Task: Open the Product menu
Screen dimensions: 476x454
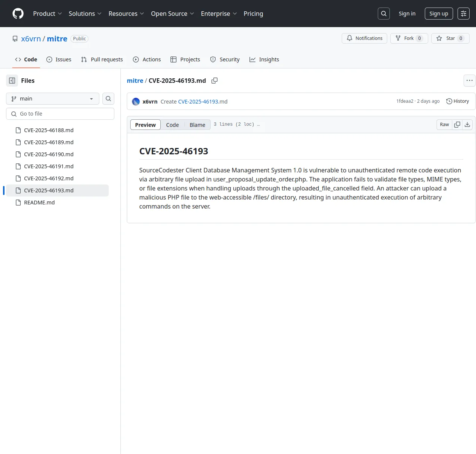Action: 47,14
